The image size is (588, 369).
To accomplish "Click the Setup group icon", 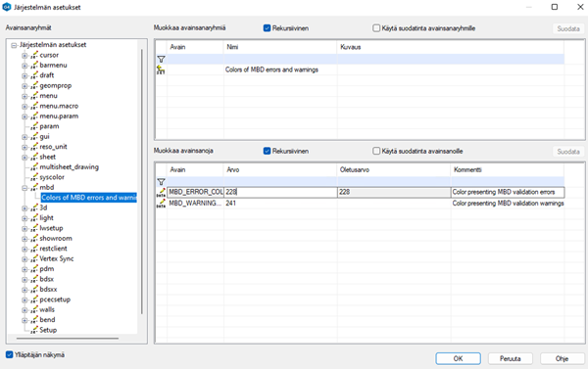I will (x=34, y=330).
